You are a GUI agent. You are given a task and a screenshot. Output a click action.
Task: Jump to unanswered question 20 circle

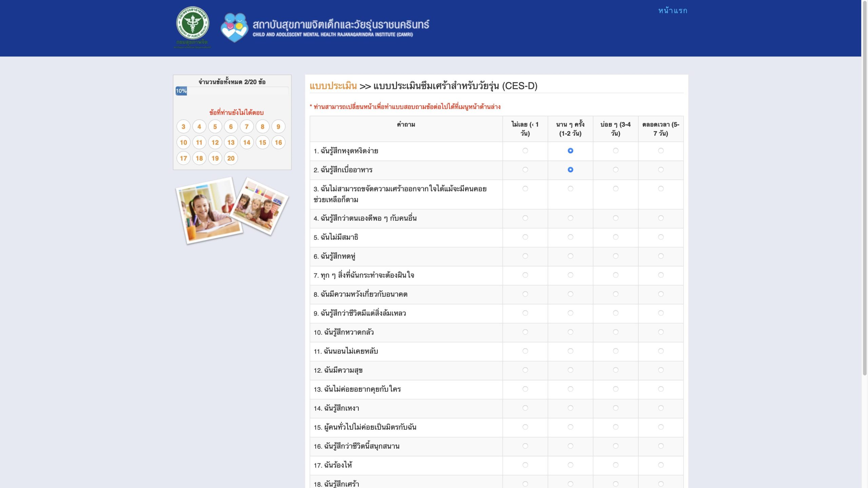pos(231,158)
